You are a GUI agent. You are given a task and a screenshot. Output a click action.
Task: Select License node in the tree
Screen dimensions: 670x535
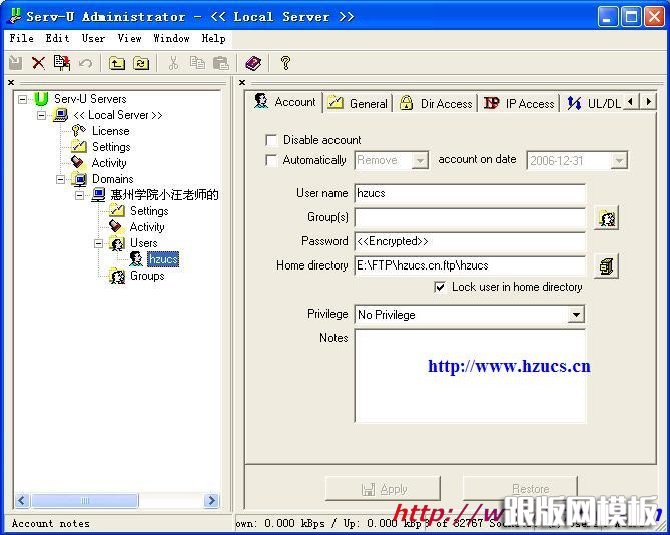110,131
